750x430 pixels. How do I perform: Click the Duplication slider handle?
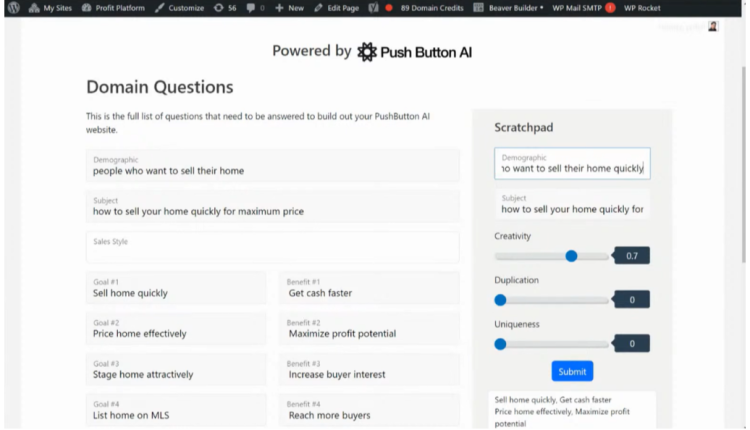point(500,300)
